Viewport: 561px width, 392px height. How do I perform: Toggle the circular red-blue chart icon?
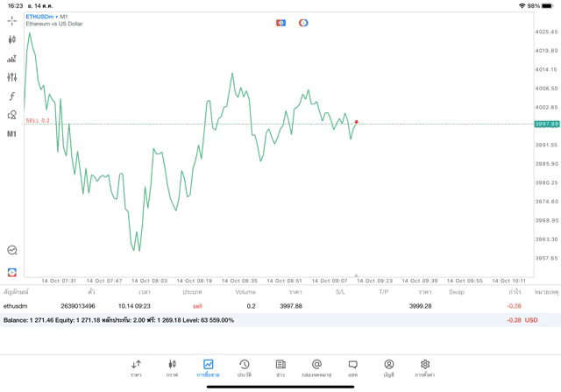tap(303, 23)
